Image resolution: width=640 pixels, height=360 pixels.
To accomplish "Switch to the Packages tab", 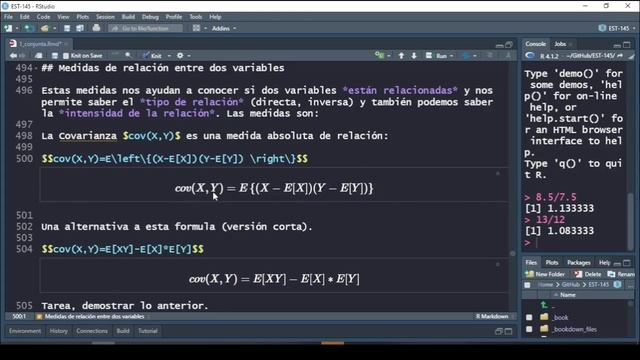I will point(578,262).
